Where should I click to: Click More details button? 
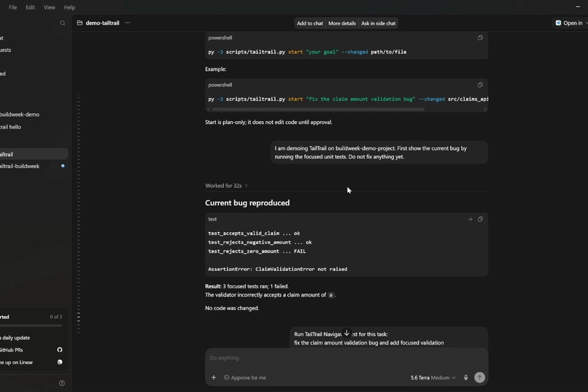click(x=342, y=23)
